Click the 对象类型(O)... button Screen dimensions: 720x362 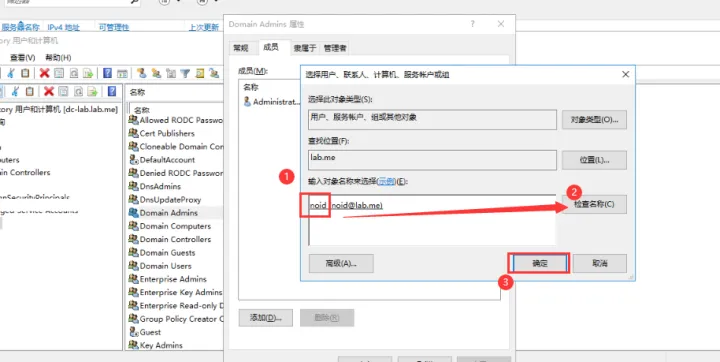tap(594, 119)
